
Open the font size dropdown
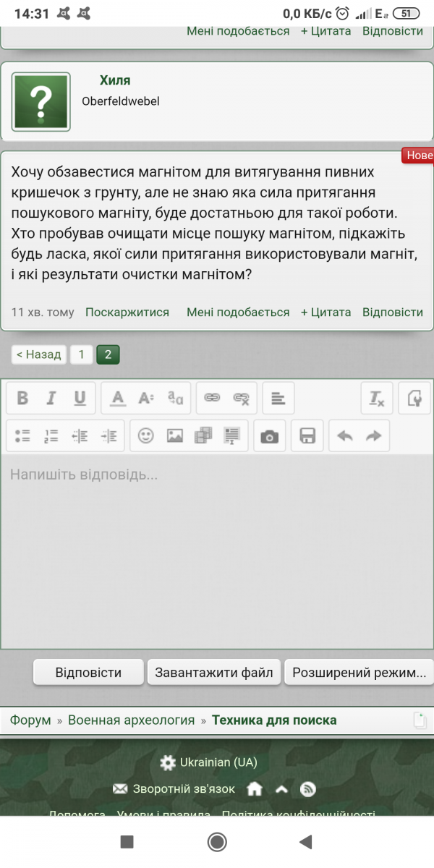(147, 399)
